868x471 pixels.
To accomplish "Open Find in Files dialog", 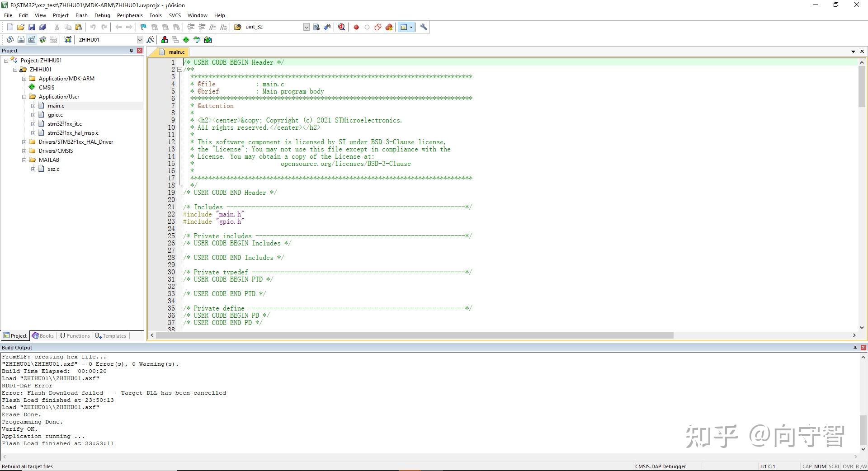I will [316, 27].
